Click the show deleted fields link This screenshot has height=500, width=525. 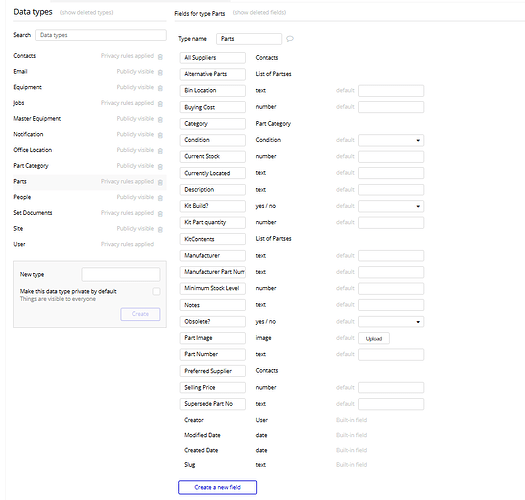pyautogui.click(x=259, y=13)
